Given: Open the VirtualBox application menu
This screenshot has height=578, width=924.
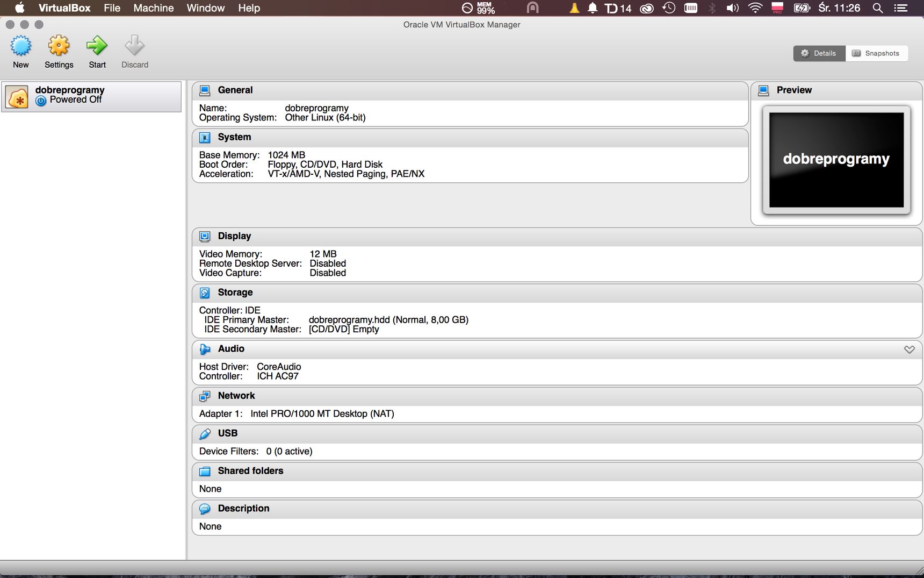Looking at the screenshot, I should click(x=64, y=8).
